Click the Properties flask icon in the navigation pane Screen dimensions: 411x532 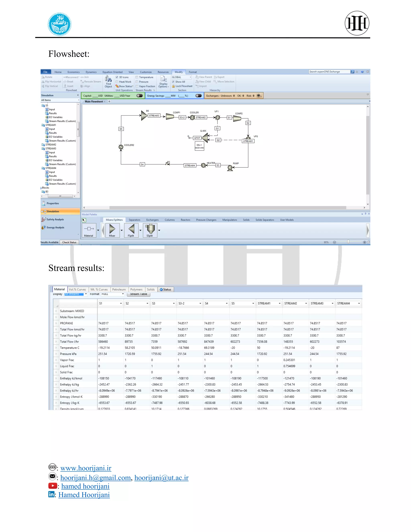click(44, 203)
